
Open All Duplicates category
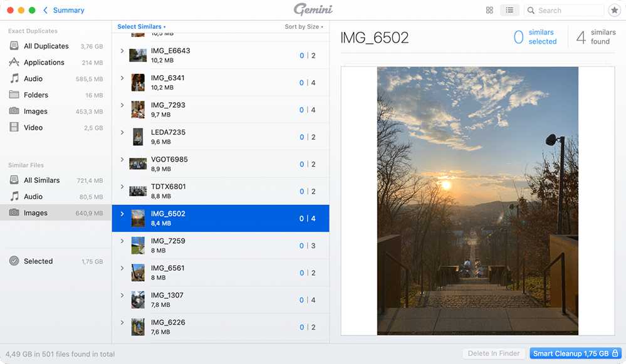tap(56, 46)
